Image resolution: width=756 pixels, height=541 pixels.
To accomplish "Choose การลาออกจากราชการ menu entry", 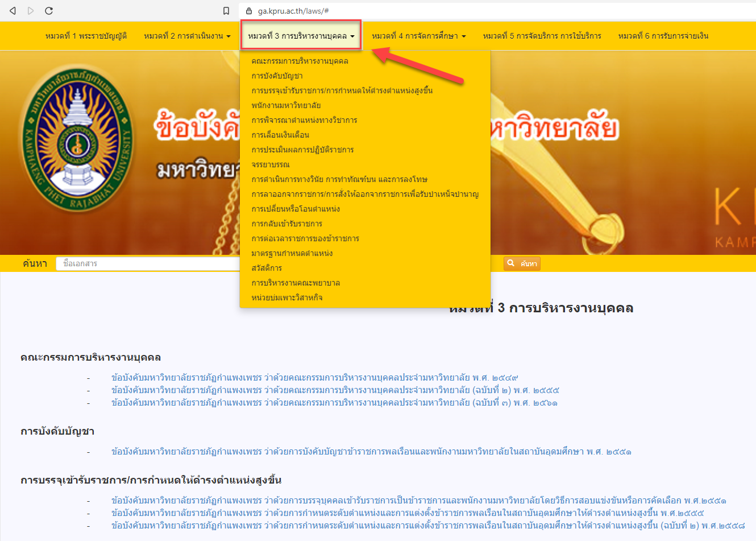I will (365, 194).
